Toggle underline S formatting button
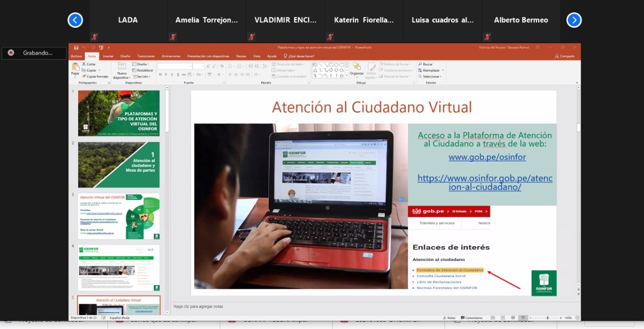 [173, 75]
